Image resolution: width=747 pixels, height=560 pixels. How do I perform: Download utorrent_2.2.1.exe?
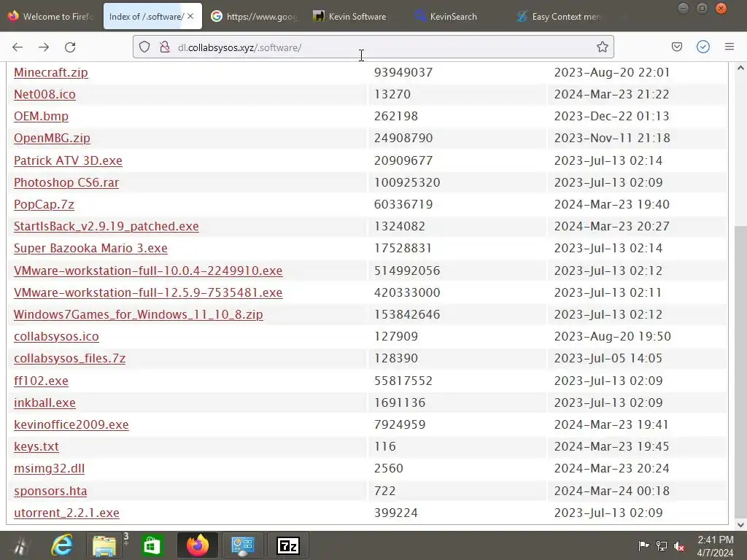(66, 513)
